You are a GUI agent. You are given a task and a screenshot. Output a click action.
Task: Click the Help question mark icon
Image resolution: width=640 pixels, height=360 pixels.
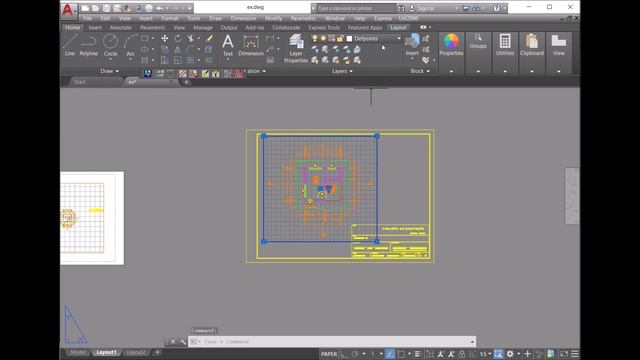[x=496, y=8]
